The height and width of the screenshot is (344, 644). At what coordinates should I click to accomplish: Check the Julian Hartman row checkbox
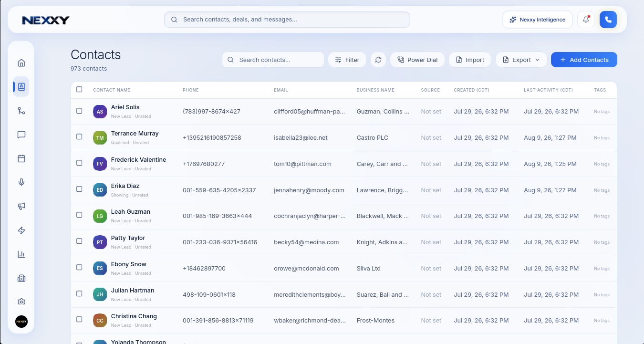pyautogui.click(x=79, y=293)
